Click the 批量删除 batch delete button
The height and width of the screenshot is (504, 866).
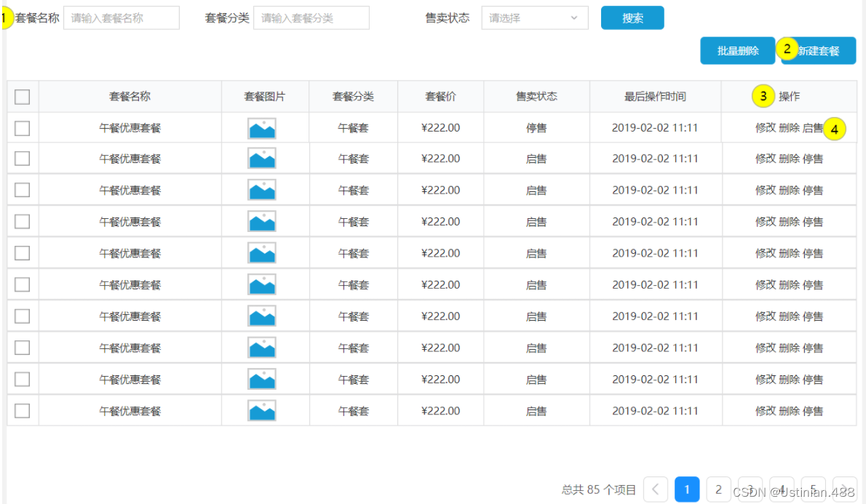737,50
